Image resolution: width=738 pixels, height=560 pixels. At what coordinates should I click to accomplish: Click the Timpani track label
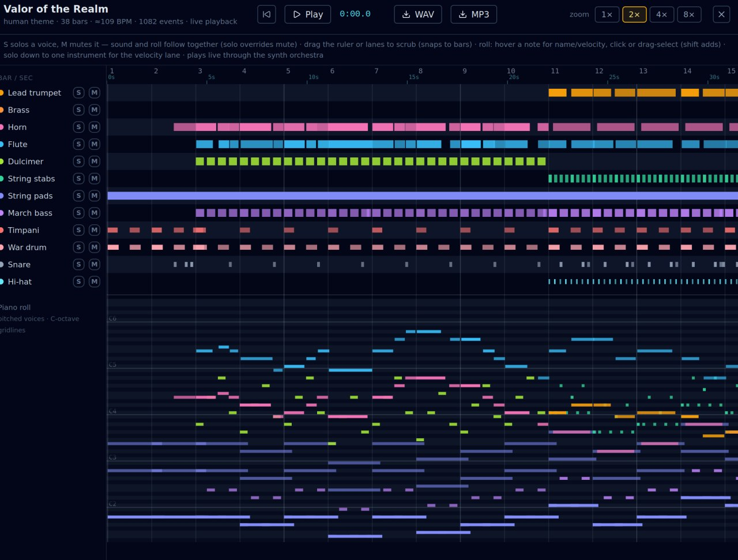[x=24, y=230]
